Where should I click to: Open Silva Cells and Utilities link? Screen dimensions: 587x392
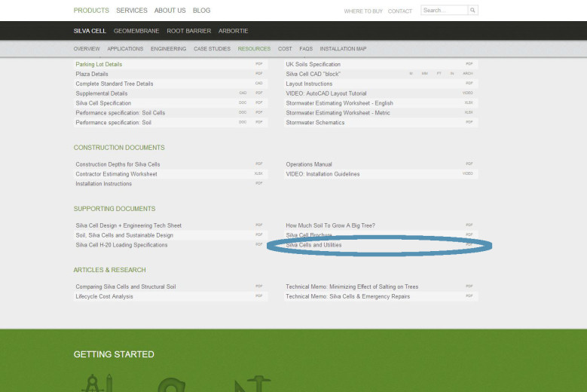[x=313, y=245]
